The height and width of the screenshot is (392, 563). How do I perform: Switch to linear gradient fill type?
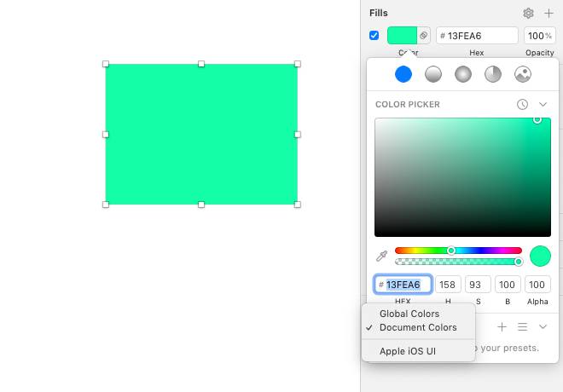coord(433,74)
